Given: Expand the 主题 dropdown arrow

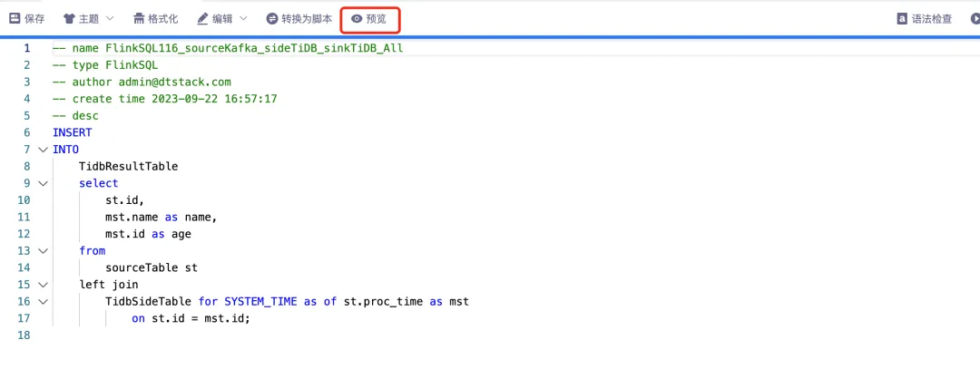Looking at the screenshot, I should [110, 19].
